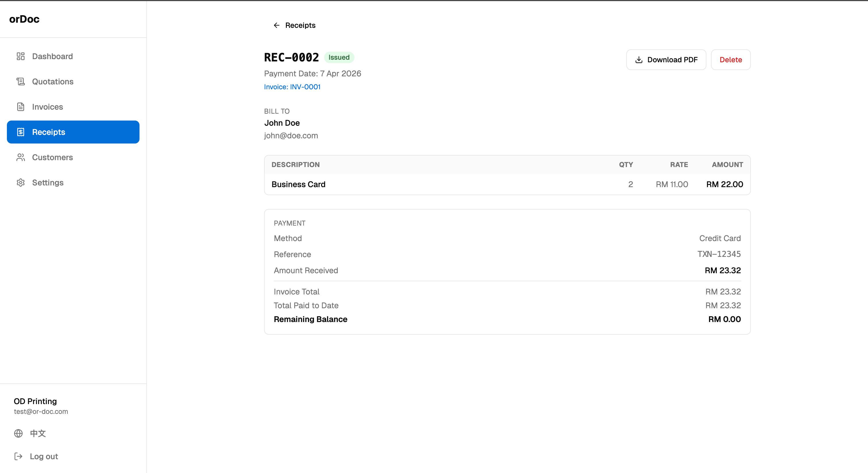Click the Total Paid to Date label

pos(306,306)
